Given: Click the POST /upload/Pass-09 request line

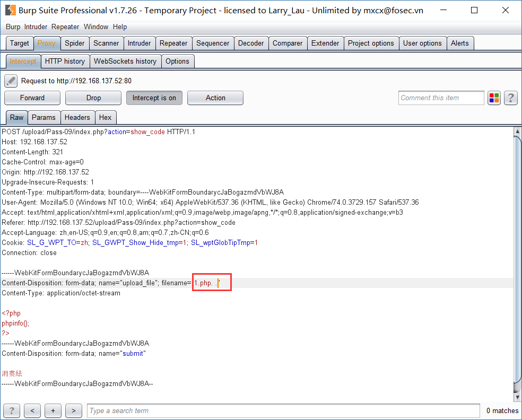Looking at the screenshot, I should pyautogui.click(x=98, y=132).
